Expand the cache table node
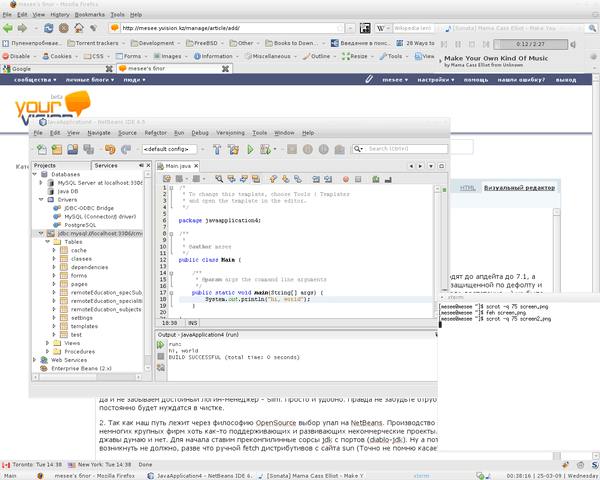 pos(54,250)
